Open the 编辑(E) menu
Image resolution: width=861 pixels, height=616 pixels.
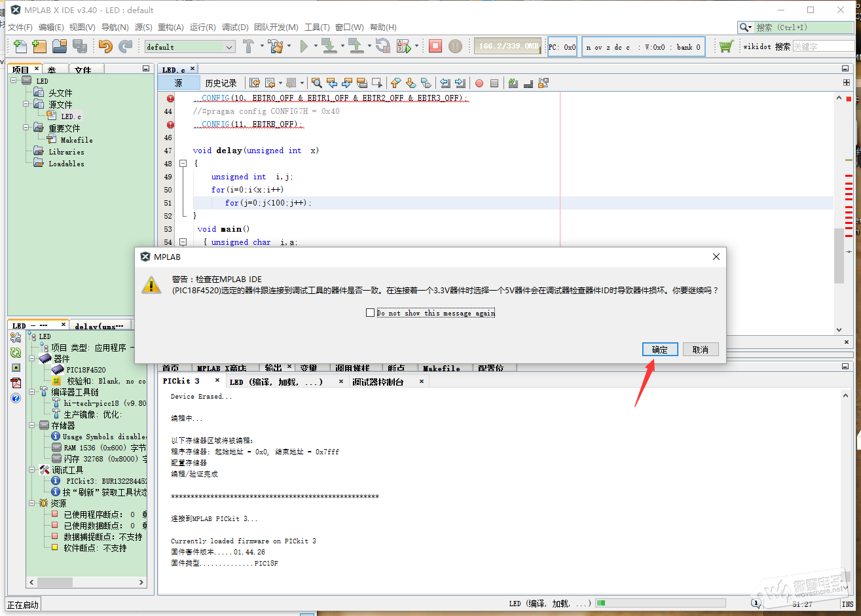tap(51, 27)
